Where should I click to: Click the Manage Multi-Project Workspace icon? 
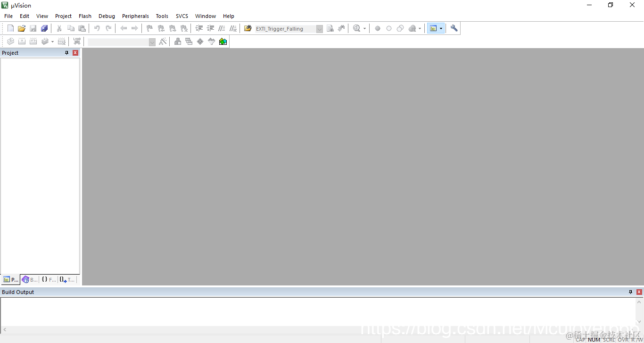click(189, 42)
